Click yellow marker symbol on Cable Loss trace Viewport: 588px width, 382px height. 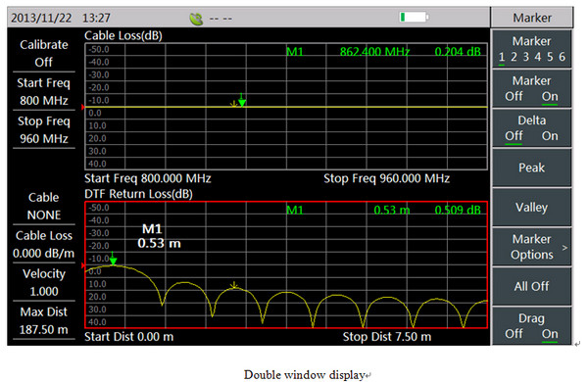[x=233, y=104]
